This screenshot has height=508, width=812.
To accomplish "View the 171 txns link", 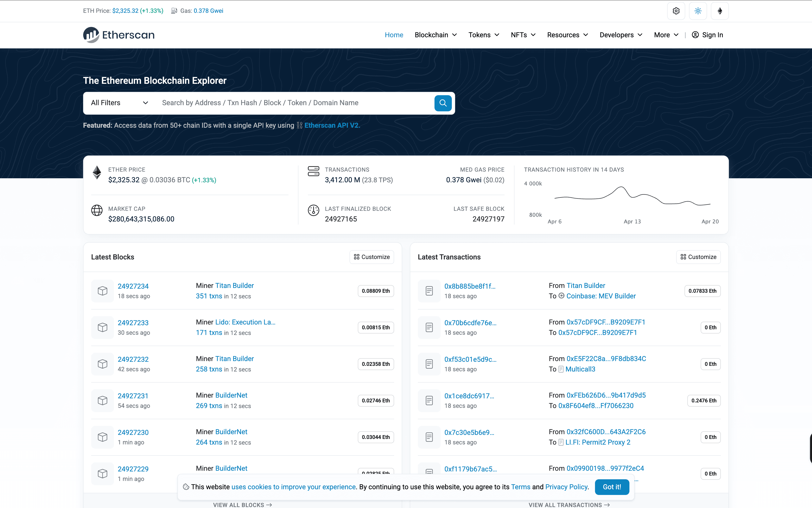I will pyautogui.click(x=209, y=333).
